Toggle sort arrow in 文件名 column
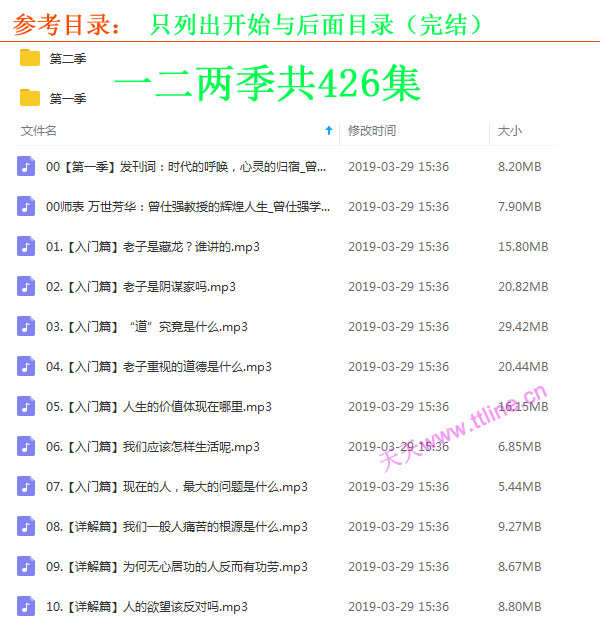The height and width of the screenshot is (632, 600). click(x=329, y=131)
